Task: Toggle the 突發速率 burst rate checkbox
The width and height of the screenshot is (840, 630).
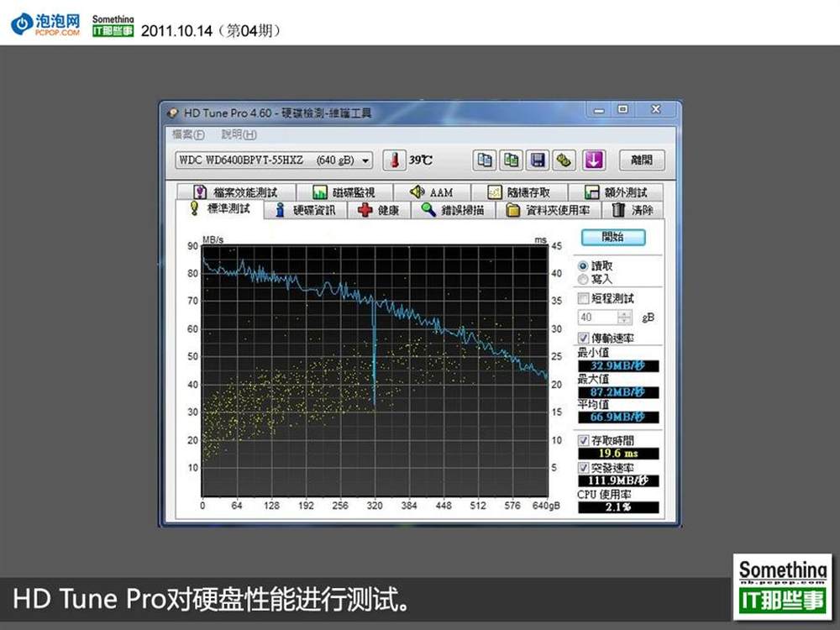Action: pos(584,468)
